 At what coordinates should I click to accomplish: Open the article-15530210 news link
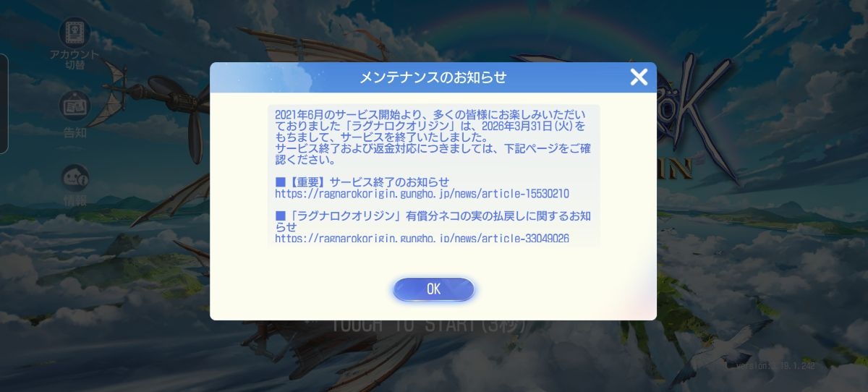(422, 194)
